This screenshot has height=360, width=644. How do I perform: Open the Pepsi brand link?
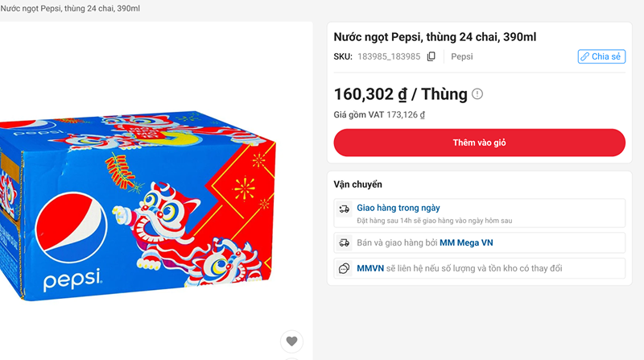(x=462, y=56)
